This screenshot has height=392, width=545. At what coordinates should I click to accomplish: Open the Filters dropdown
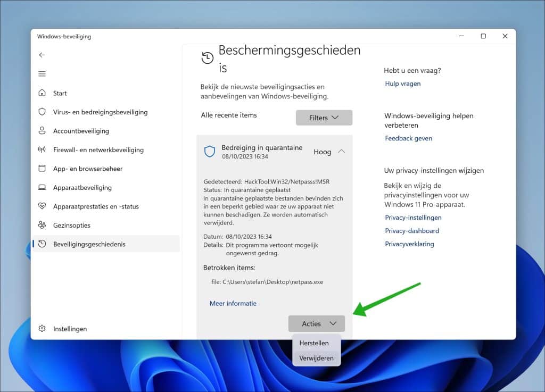(324, 118)
